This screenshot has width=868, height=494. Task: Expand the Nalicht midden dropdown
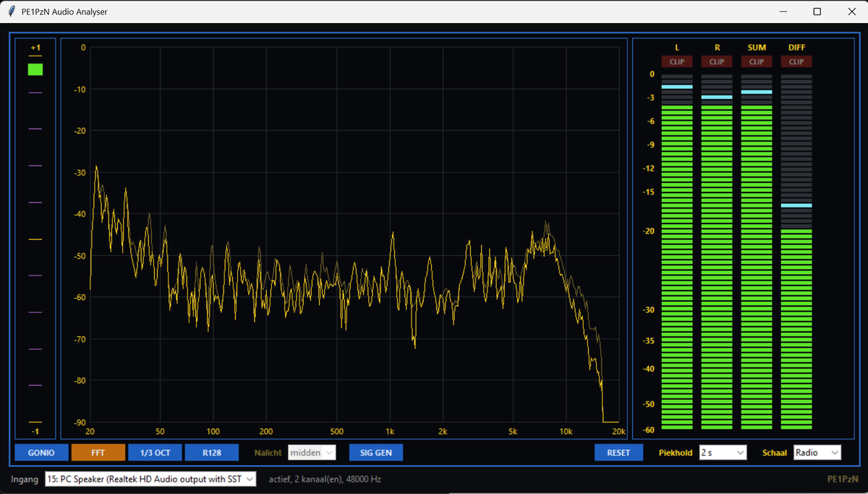312,452
